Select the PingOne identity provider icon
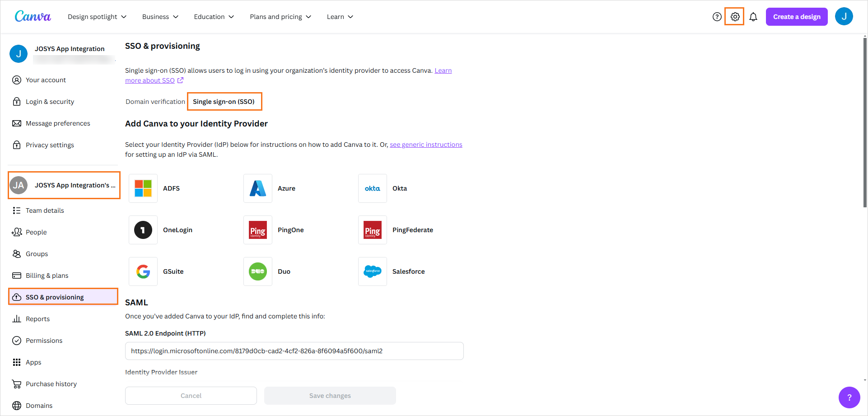Image resolution: width=868 pixels, height=416 pixels. [x=258, y=230]
